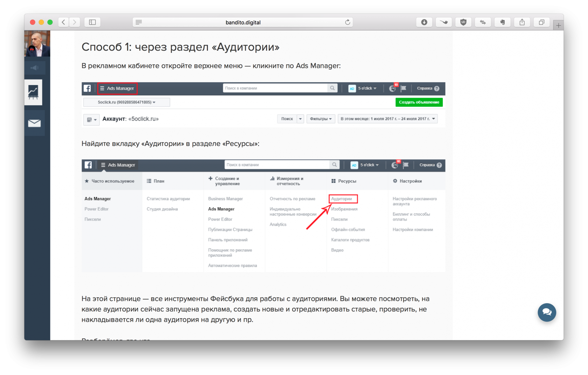The width and height of the screenshot is (588, 375).
Task: Reload the page with the refresh icon
Action: click(348, 22)
